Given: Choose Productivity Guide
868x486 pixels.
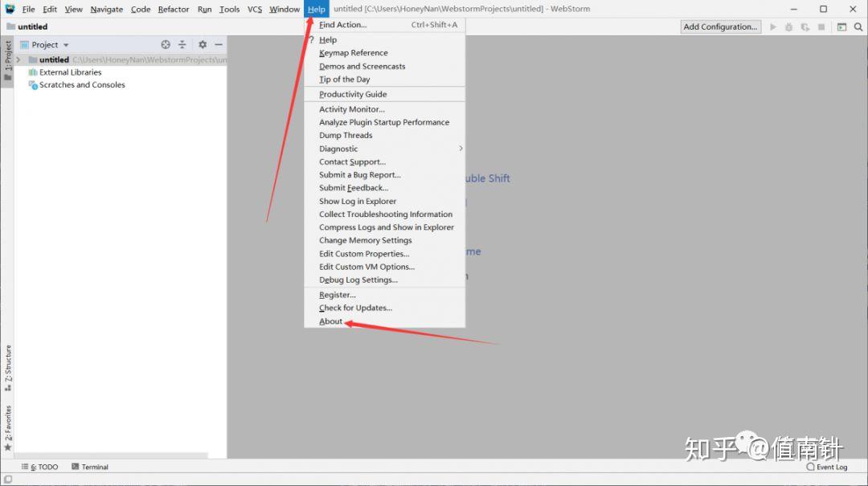Looking at the screenshot, I should 385,95.
